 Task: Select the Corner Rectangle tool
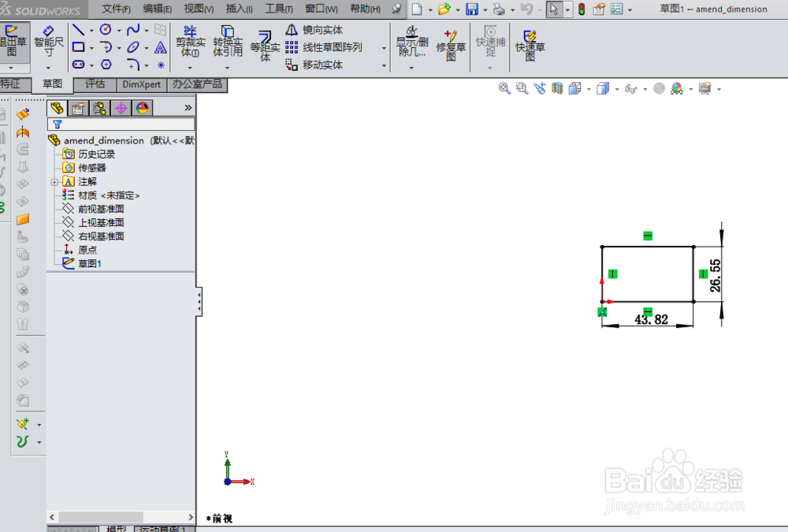[x=78, y=47]
